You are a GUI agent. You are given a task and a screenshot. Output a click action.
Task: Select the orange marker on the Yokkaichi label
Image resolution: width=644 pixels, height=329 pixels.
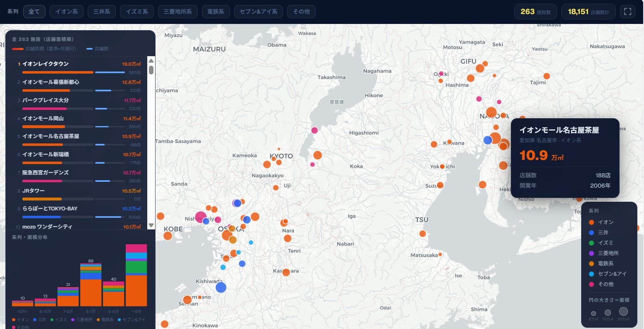(442, 167)
